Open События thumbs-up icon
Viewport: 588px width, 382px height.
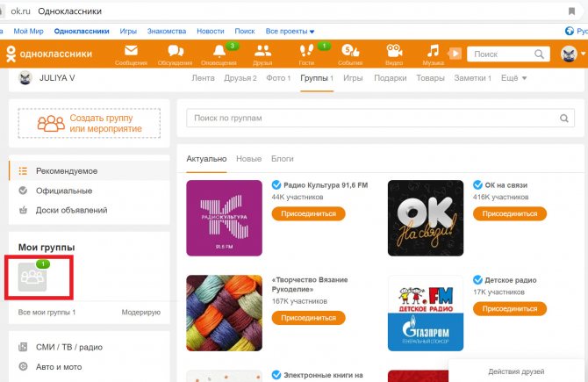(350, 50)
